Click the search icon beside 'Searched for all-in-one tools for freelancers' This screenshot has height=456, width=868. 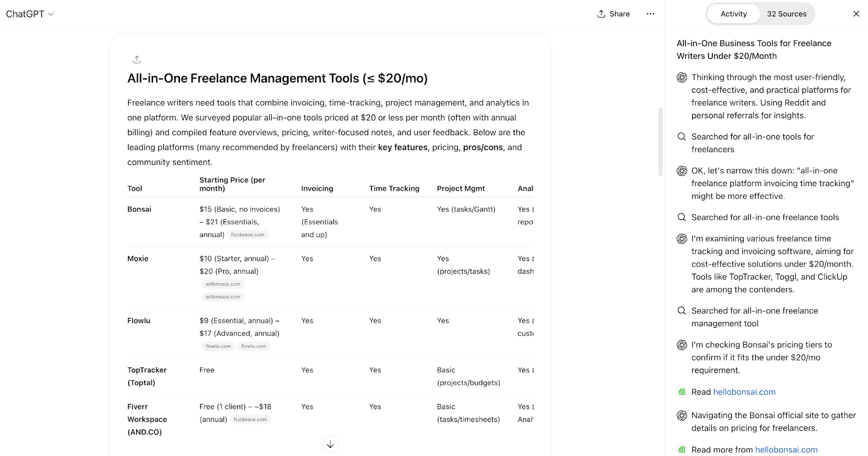point(681,137)
